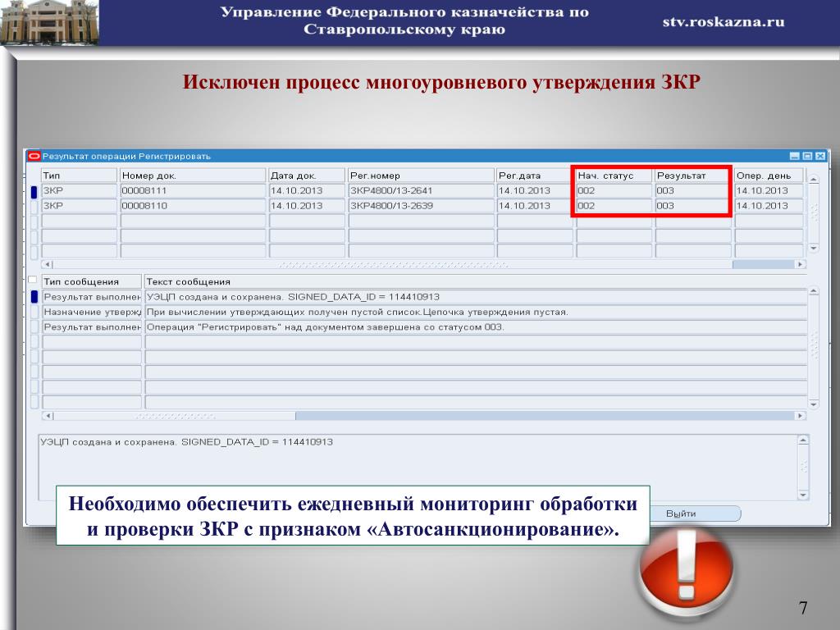
Task: Click message Операция Регистрировать завершена со статусом 003
Action: (476, 326)
